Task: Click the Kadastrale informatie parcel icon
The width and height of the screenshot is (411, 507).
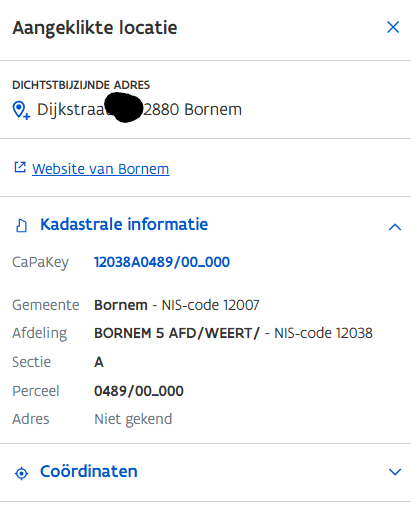Action: [x=22, y=225]
